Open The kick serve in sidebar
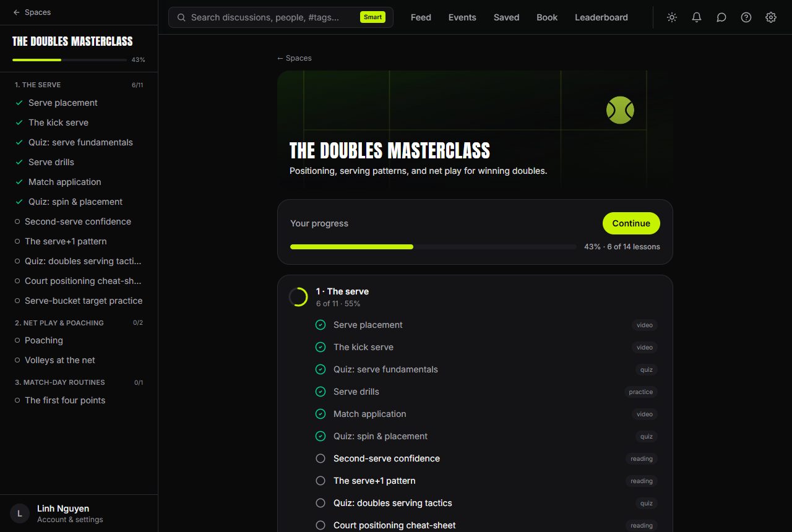The image size is (792, 532). point(79,122)
